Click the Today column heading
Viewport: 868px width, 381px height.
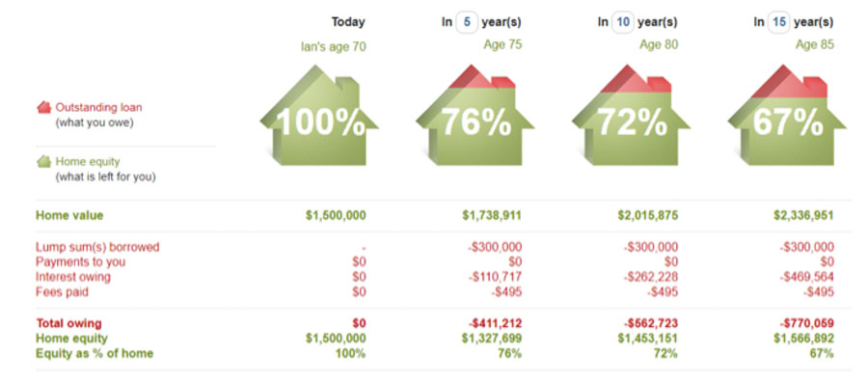pyautogui.click(x=348, y=22)
